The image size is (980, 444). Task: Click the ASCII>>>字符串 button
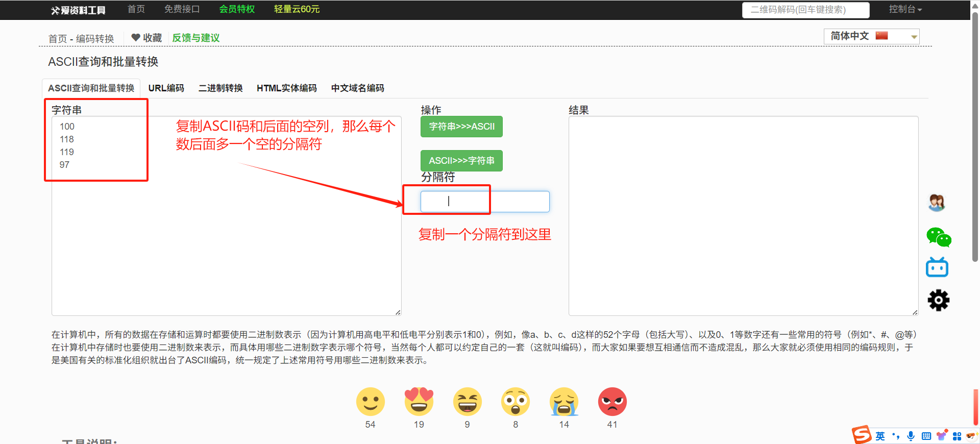click(461, 161)
